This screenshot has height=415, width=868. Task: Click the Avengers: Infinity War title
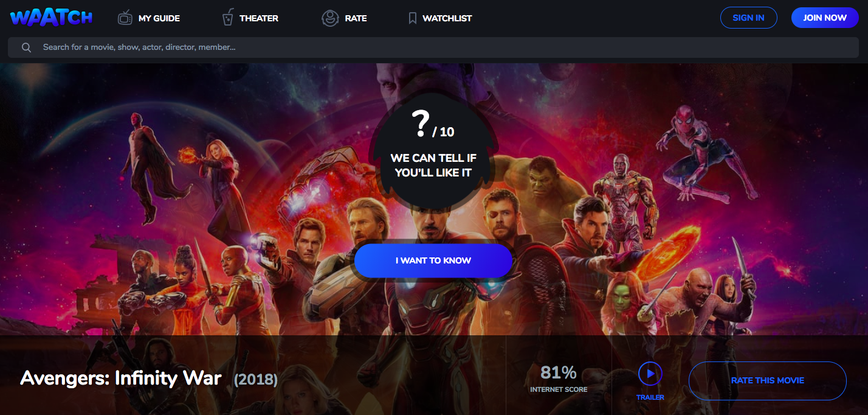[120, 378]
